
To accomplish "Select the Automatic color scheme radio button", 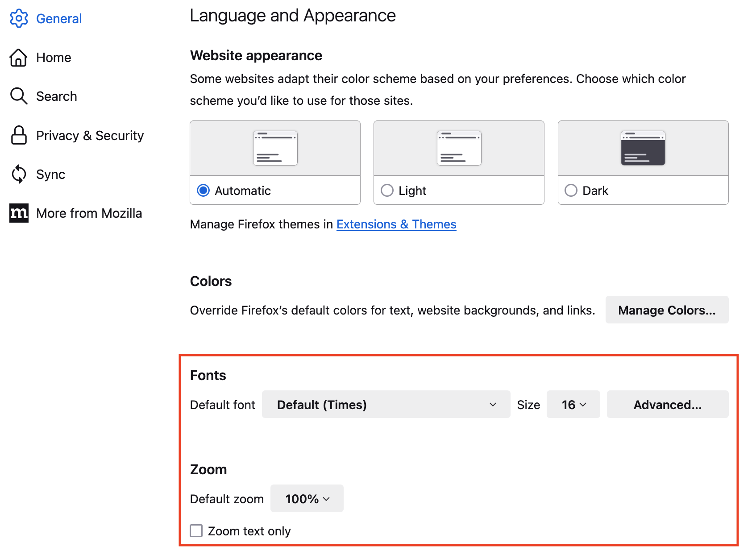I will [203, 191].
